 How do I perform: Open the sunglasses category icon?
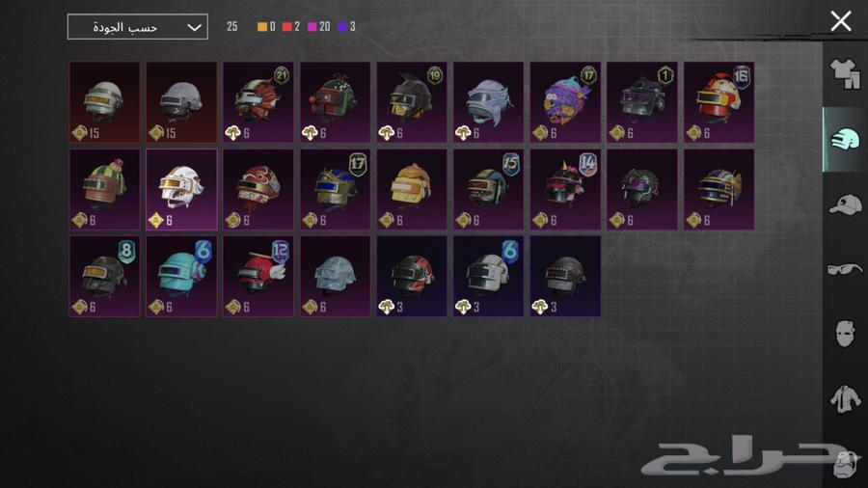point(845,269)
